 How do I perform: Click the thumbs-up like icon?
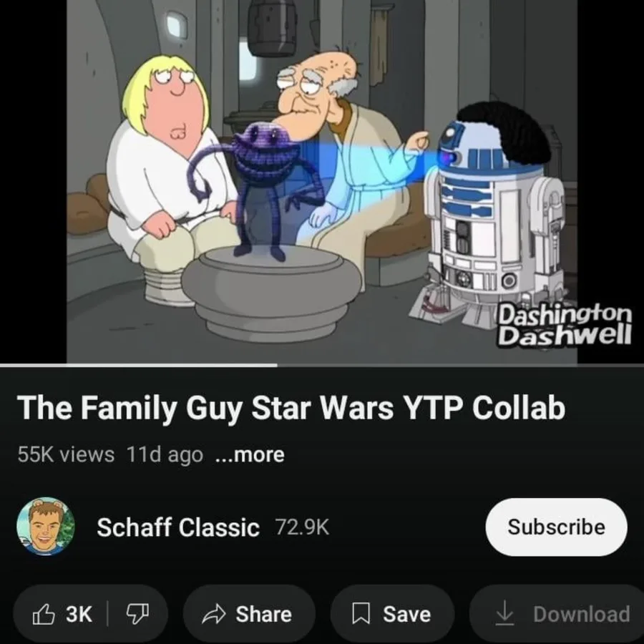pos(44,614)
